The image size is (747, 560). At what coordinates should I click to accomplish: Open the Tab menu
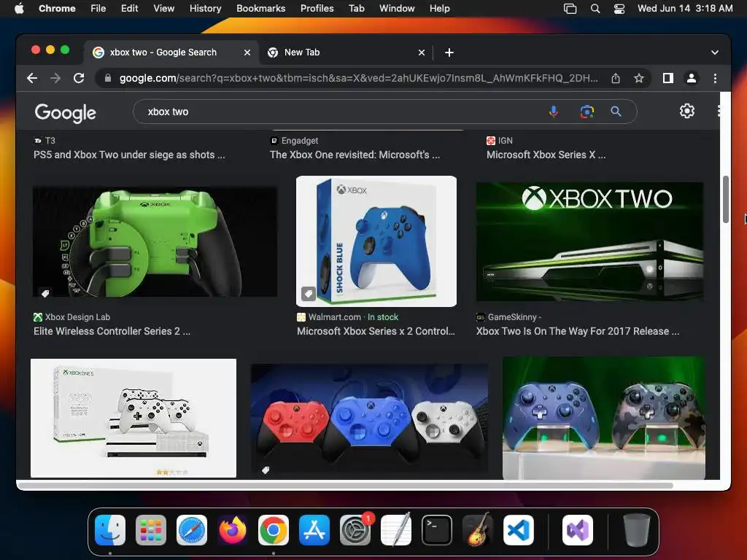click(356, 8)
